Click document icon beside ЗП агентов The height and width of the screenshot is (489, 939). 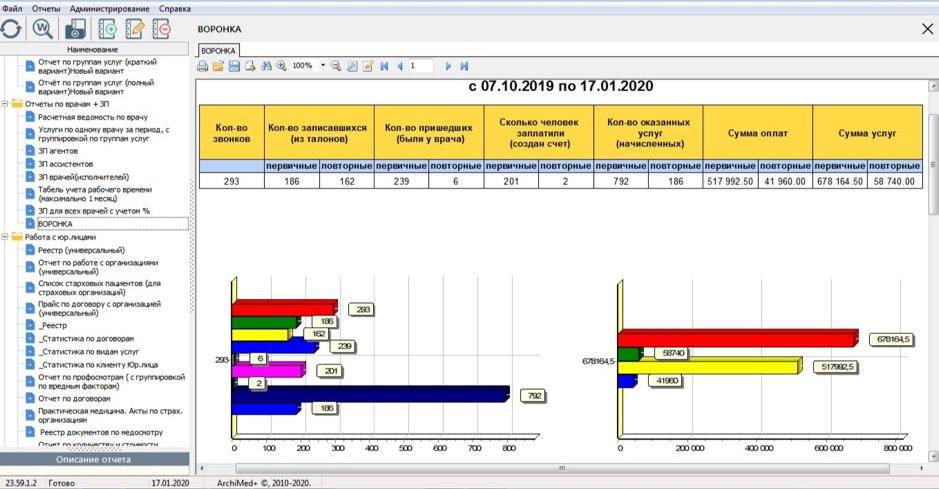pyautogui.click(x=30, y=151)
